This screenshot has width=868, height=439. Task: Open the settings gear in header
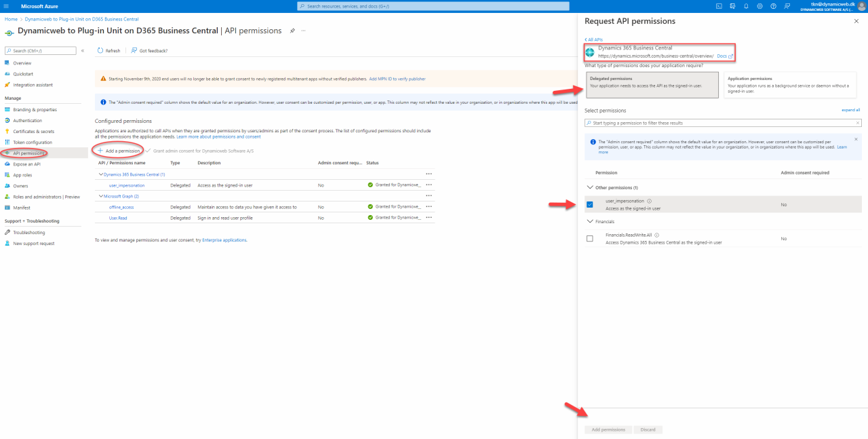coord(759,6)
